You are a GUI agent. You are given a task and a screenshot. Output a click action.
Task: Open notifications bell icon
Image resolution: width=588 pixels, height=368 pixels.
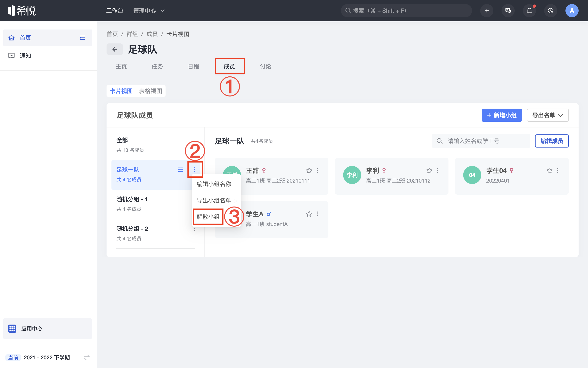click(529, 11)
